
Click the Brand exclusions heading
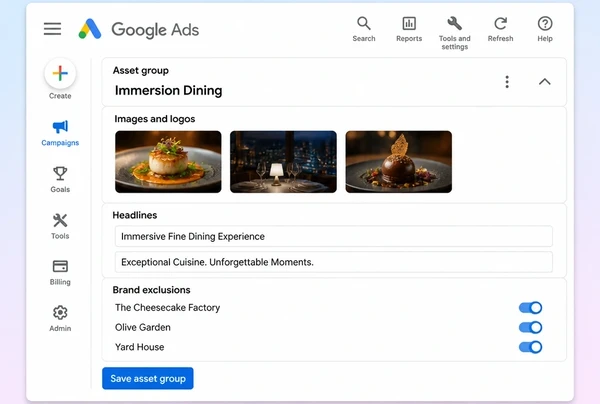[x=151, y=290]
